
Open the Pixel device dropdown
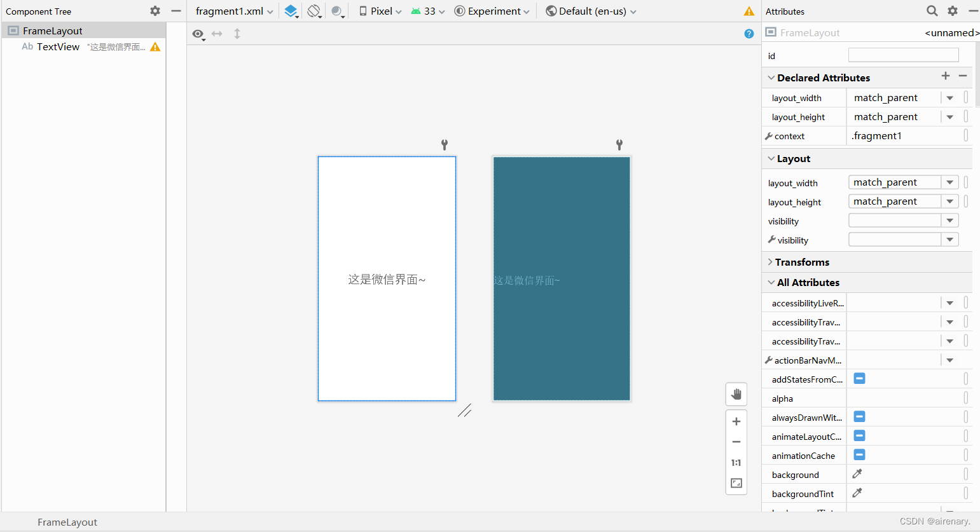coord(380,11)
